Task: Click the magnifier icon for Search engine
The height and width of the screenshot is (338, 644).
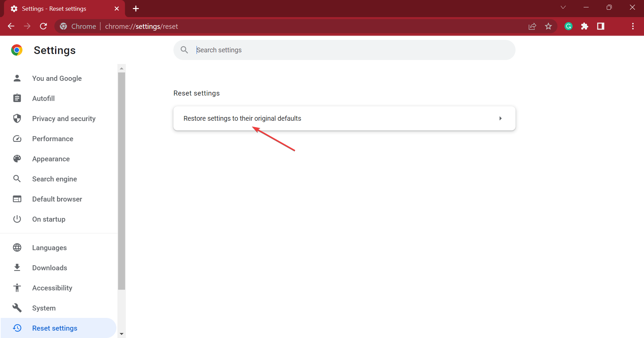Action: (x=17, y=179)
